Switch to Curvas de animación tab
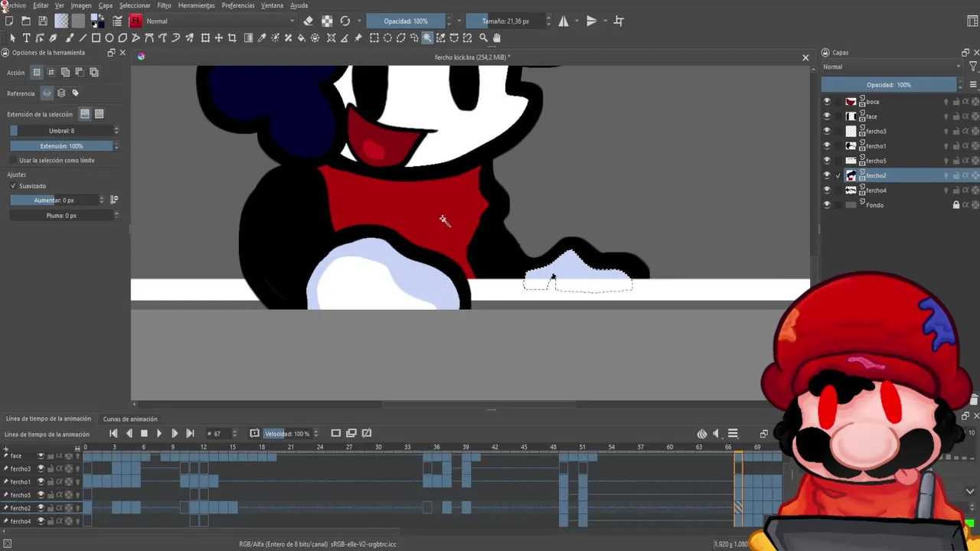Viewport: 980px width, 551px height. tap(130, 419)
